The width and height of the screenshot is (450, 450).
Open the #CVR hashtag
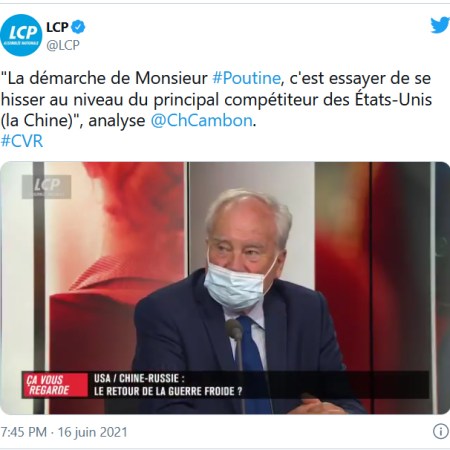coord(22,141)
